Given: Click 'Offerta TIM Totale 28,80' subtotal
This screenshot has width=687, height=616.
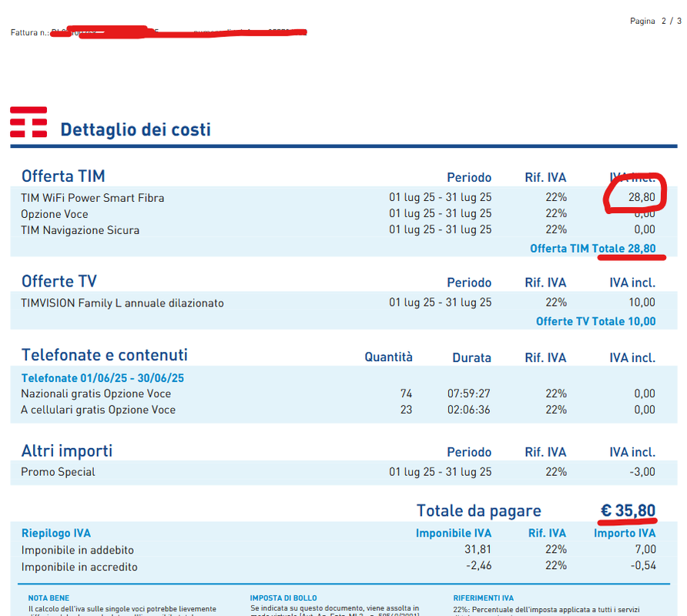Looking at the screenshot, I should tap(593, 249).
